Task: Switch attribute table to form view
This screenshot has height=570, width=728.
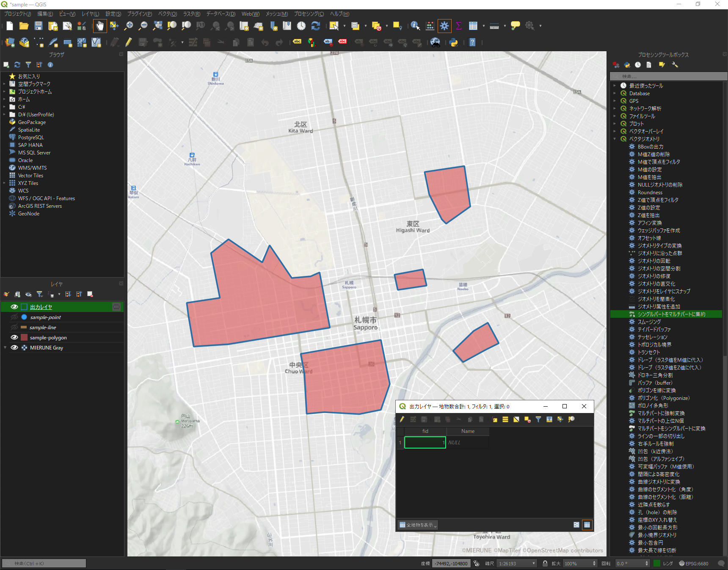Action: [x=576, y=525]
